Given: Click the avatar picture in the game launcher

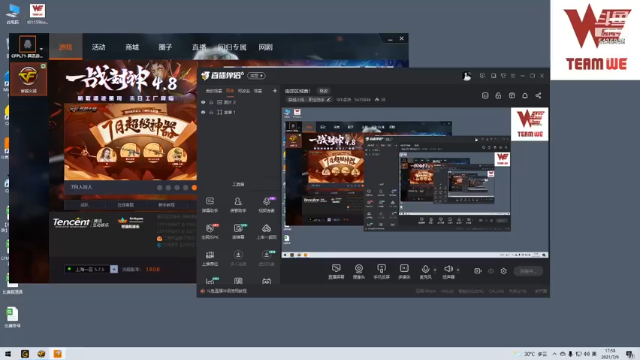Looking at the screenshot, I should click(27, 44).
